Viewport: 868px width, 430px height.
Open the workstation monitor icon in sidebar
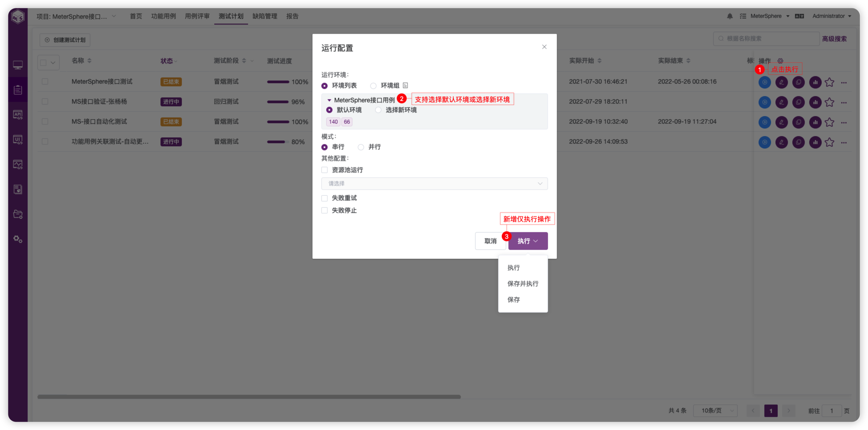[x=18, y=65]
